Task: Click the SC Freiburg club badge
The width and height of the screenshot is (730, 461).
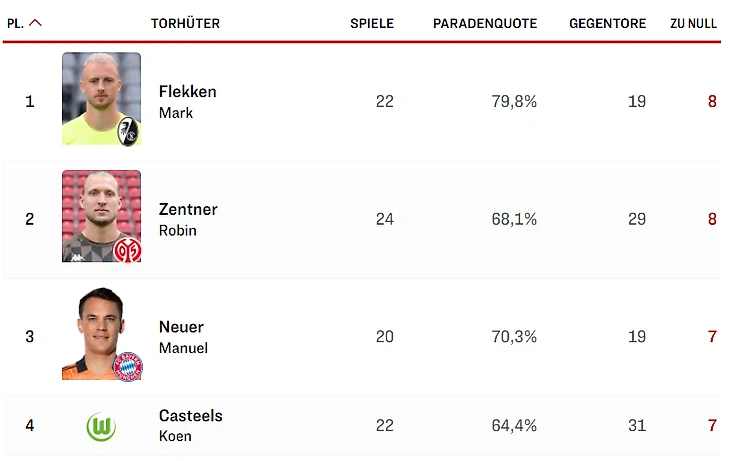Action: tap(128, 131)
